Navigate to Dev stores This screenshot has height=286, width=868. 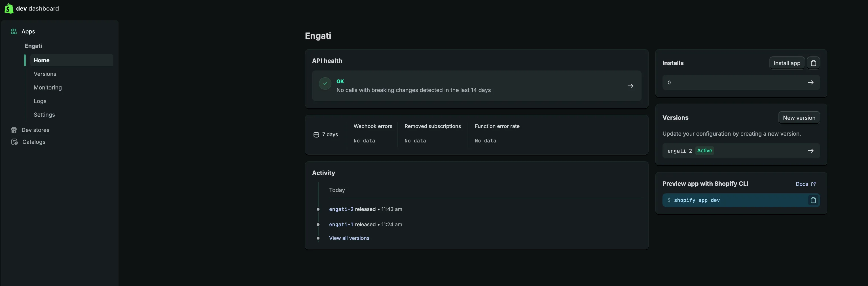pyautogui.click(x=35, y=130)
